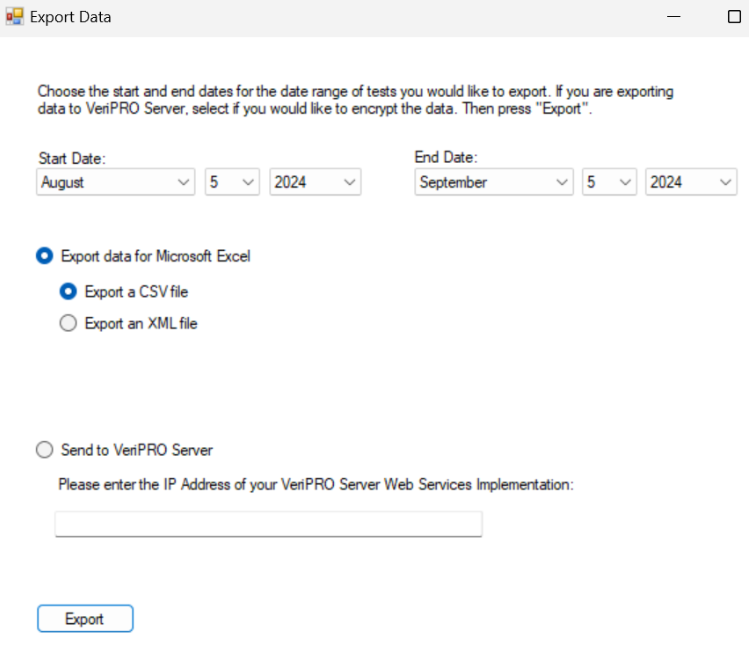
Task: Click the IP Address prompt label text
Action: click(315, 484)
